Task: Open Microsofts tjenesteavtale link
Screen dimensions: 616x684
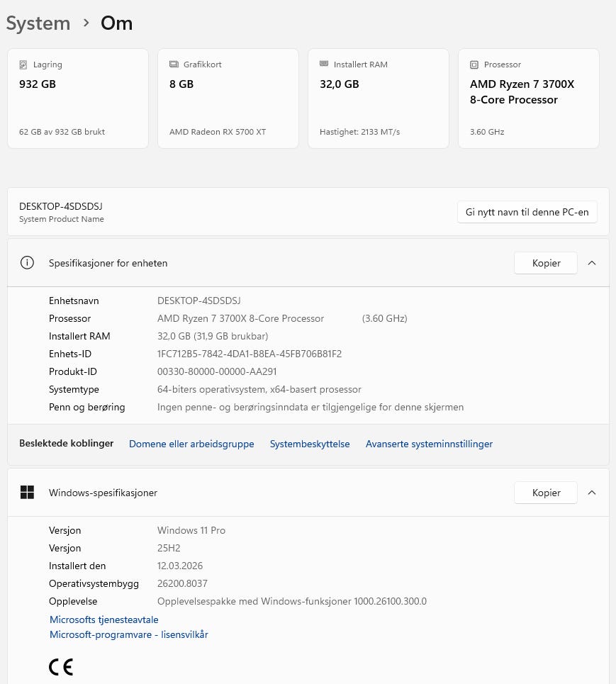Action: pyautogui.click(x=103, y=619)
